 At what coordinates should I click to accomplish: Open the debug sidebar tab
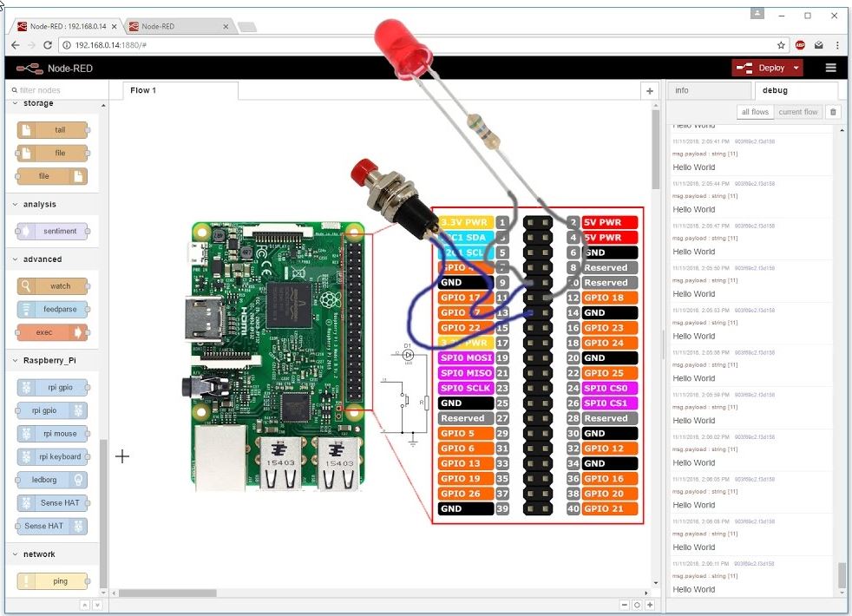pyautogui.click(x=796, y=91)
